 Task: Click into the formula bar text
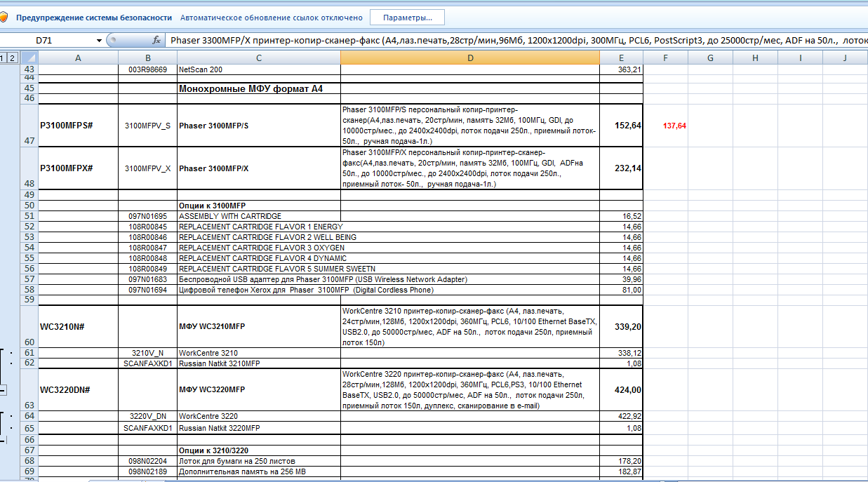coord(518,41)
